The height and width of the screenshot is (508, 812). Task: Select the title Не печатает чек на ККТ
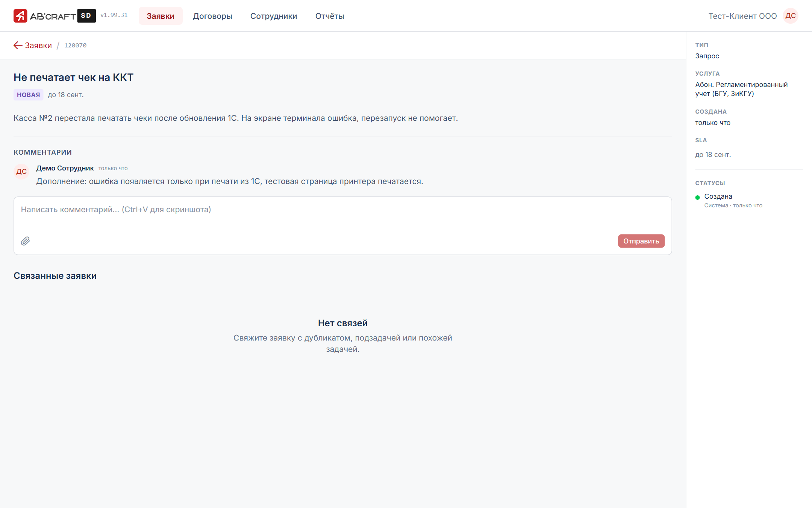pos(74,77)
